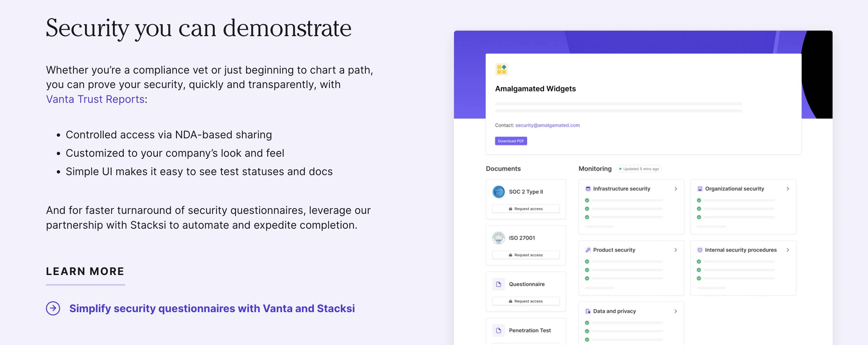The height and width of the screenshot is (345, 868).
Task: Click the Amalgamated Widgets logo icon
Action: pos(501,69)
